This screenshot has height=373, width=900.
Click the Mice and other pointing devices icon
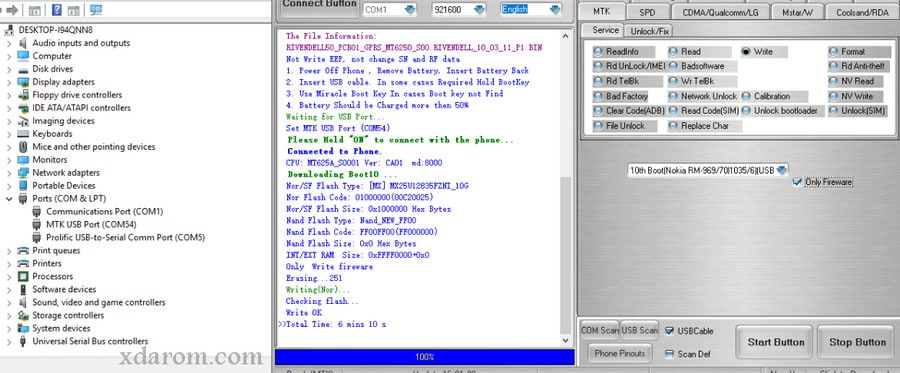(23, 147)
